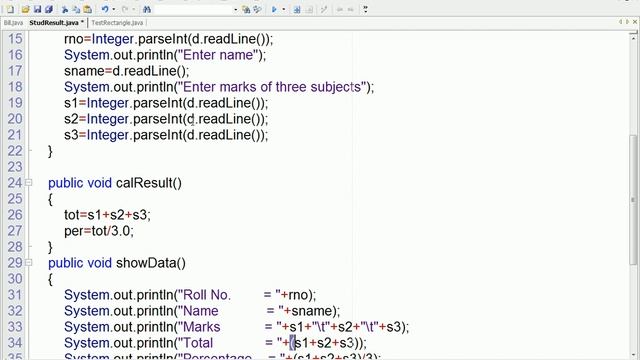640x360 pixels.
Task: Click line number 28 in the gutter
Action: [15, 247]
